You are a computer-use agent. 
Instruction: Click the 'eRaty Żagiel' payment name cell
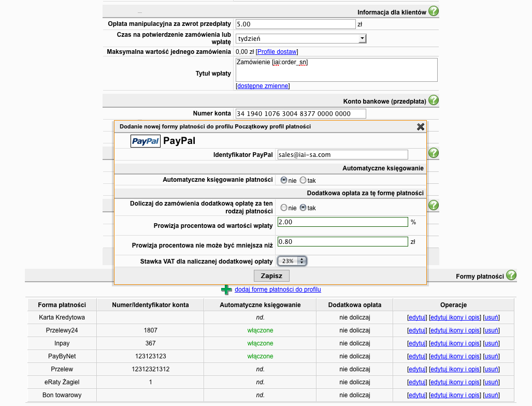point(62,382)
